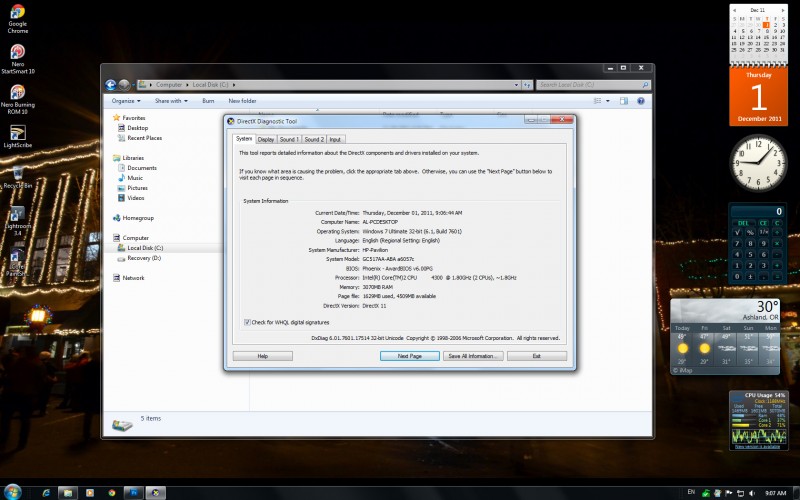Viewport: 800px width, 500px height.
Task: Open Windows Media Player taskbar icon
Action: point(90,492)
